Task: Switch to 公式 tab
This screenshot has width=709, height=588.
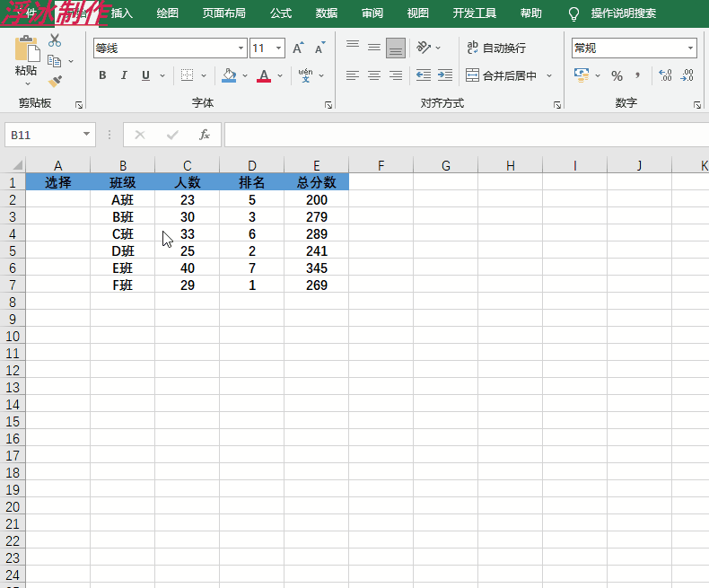Action: (281, 13)
